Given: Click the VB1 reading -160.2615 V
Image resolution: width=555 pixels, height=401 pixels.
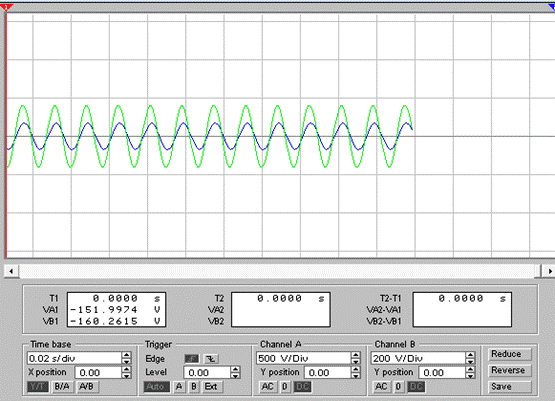Looking at the screenshot, I should click(x=115, y=321).
